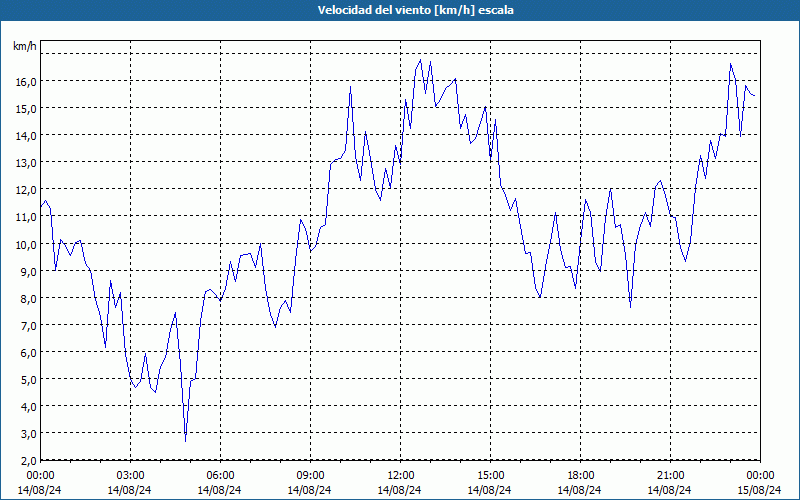Image resolution: width=800 pixels, height=500 pixels.
Task: Pick the '11,0' y-axis label
Action: pyautogui.click(x=26, y=217)
